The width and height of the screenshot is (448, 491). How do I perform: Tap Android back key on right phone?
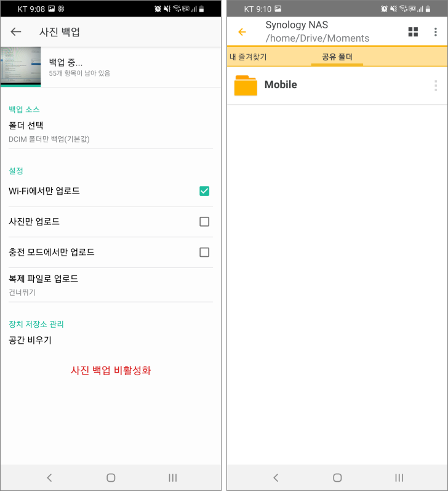[276, 477]
